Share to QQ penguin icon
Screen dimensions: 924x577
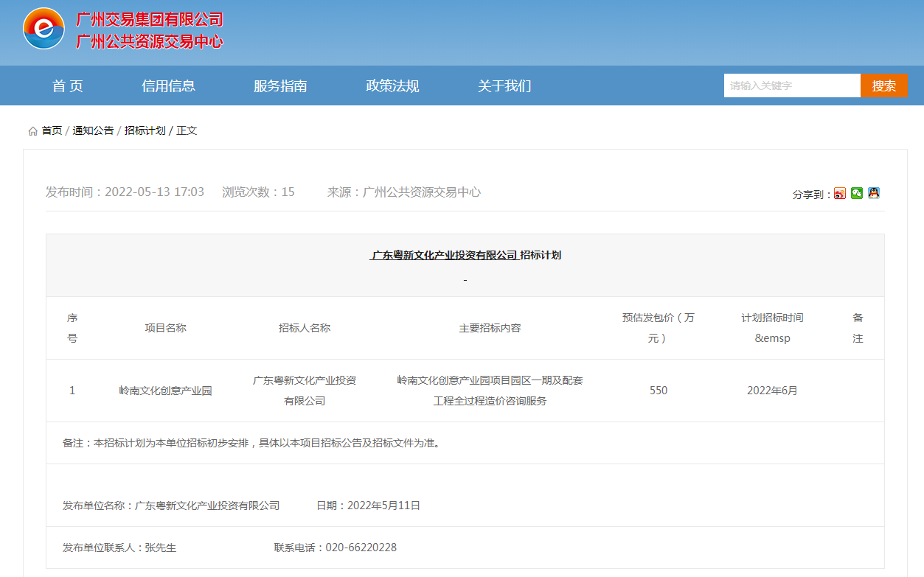tap(874, 193)
